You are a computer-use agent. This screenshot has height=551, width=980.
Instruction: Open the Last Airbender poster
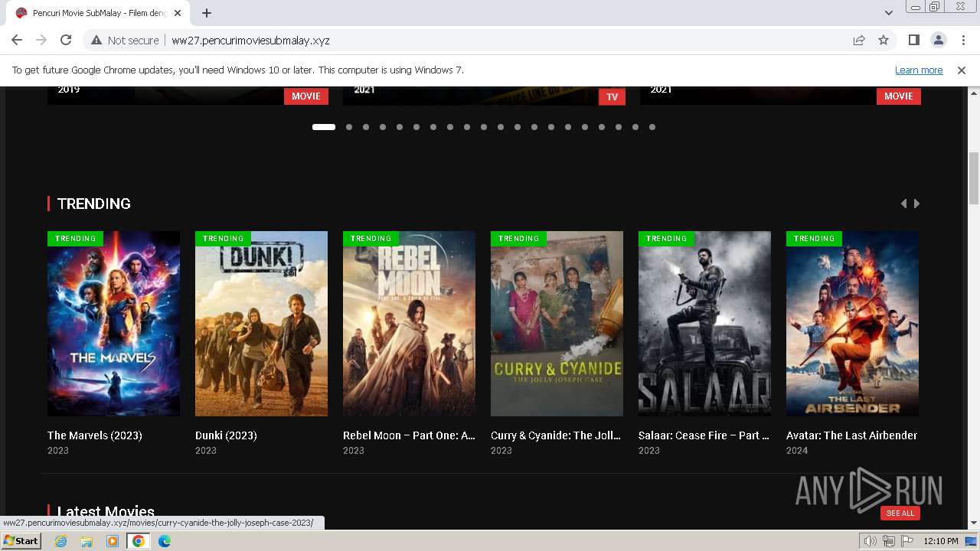click(x=852, y=324)
